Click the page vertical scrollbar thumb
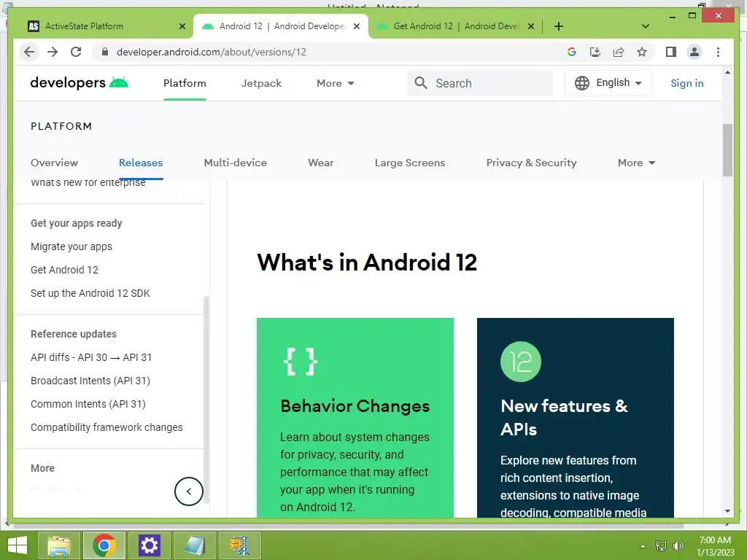The width and height of the screenshot is (747, 560). pyautogui.click(x=727, y=150)
